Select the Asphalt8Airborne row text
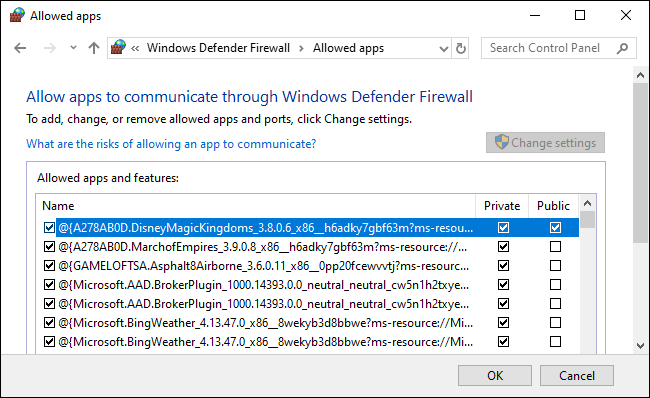Viewport: 650px width, 398px height. pos(264,266)
